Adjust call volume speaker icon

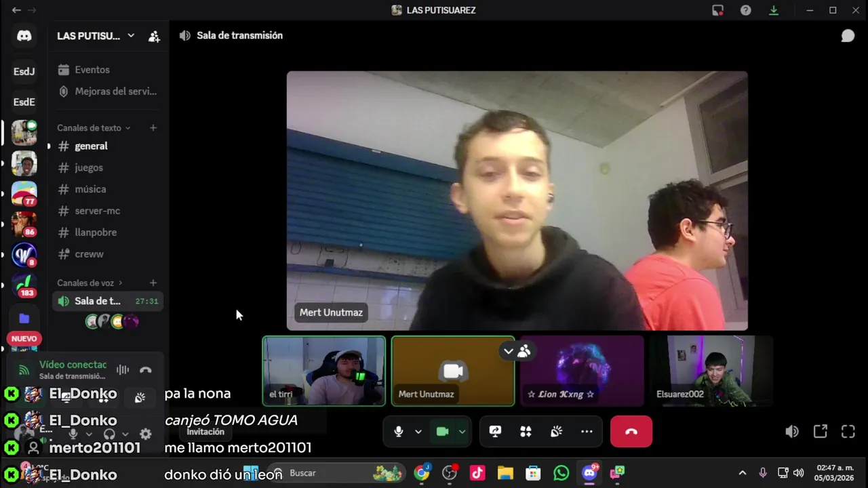(x=792, y=432)
